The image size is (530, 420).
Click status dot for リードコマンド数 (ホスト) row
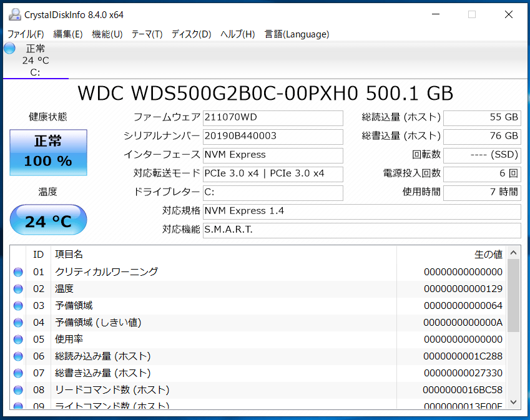pyautogui.click(x=18, y=390)
